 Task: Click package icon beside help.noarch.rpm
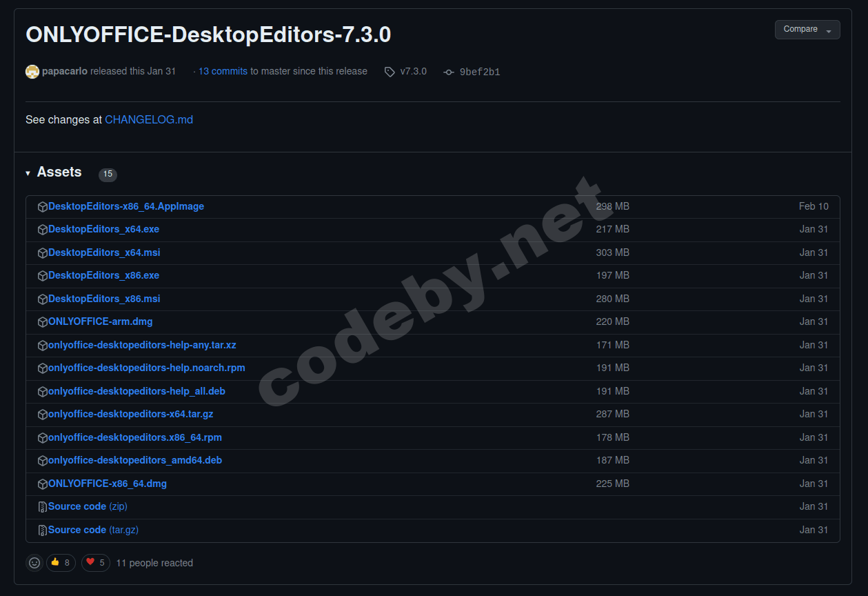(x=43, y=368)
